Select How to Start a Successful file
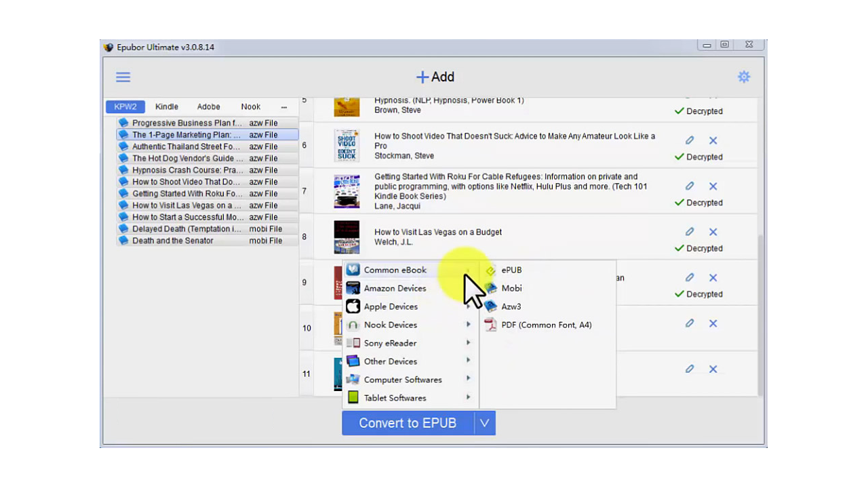 (208, 217)
